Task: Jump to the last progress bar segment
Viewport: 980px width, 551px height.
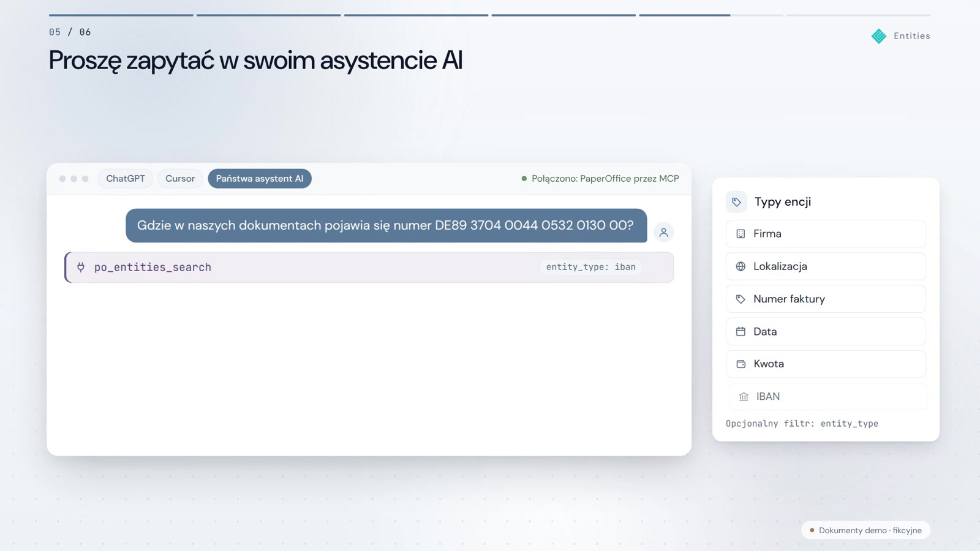Action: tap(859, 15)
